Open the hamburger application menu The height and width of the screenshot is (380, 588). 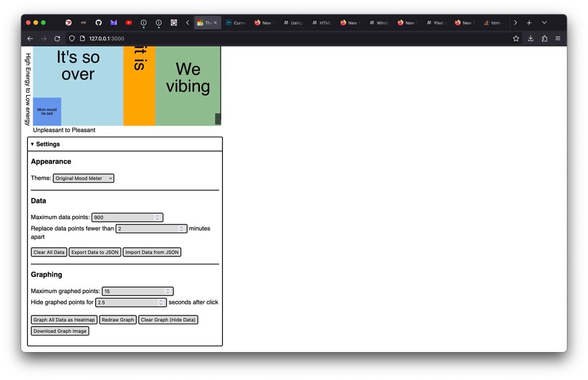click(x=558, y=38)
